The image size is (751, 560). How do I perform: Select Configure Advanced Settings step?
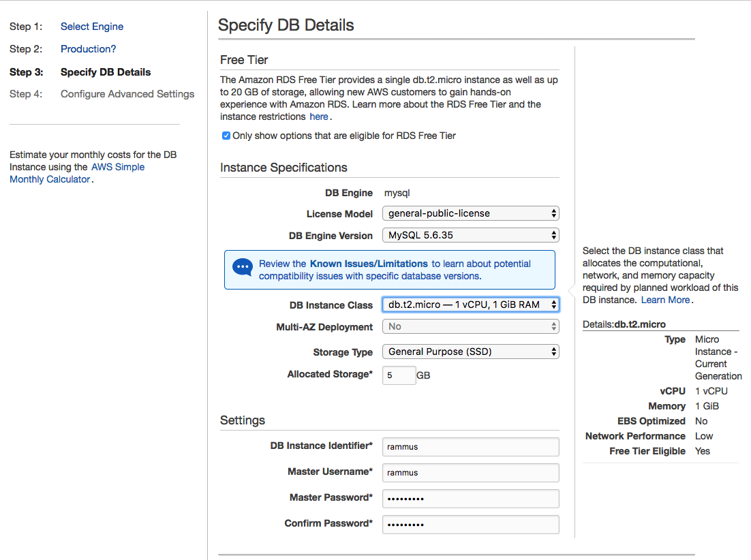[x=127, y=94]
